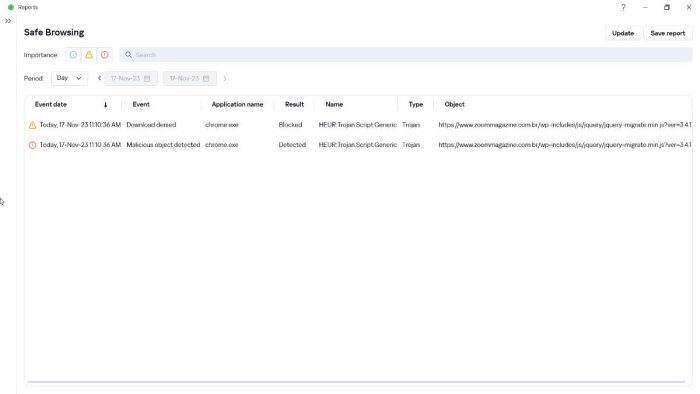Restore down the Reports window
This screenshot has width=700, height=394.
click(667, 7)
